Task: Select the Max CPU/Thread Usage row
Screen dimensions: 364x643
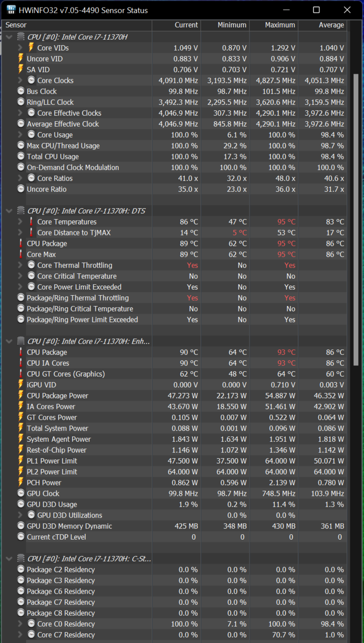Action: (174, 146)
